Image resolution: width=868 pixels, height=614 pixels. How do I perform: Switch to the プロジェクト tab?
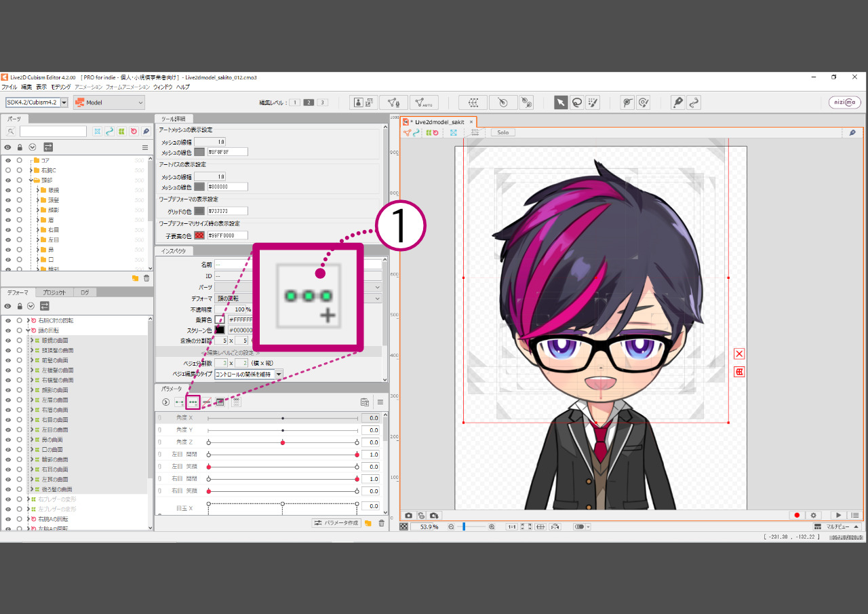(x=54, y=292)
